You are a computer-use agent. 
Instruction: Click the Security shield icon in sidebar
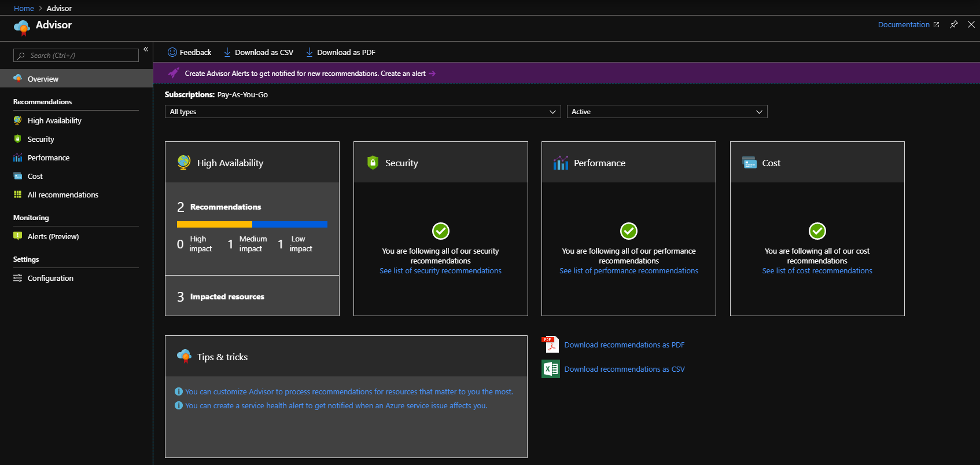(x=17, y=139)
